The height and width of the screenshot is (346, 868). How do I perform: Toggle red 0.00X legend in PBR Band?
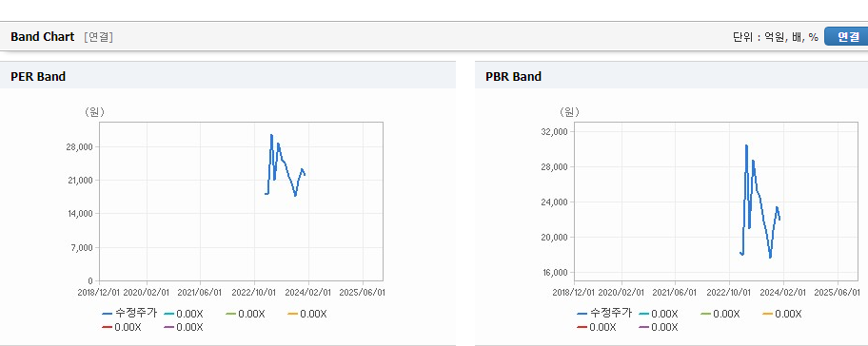(597, 327)
